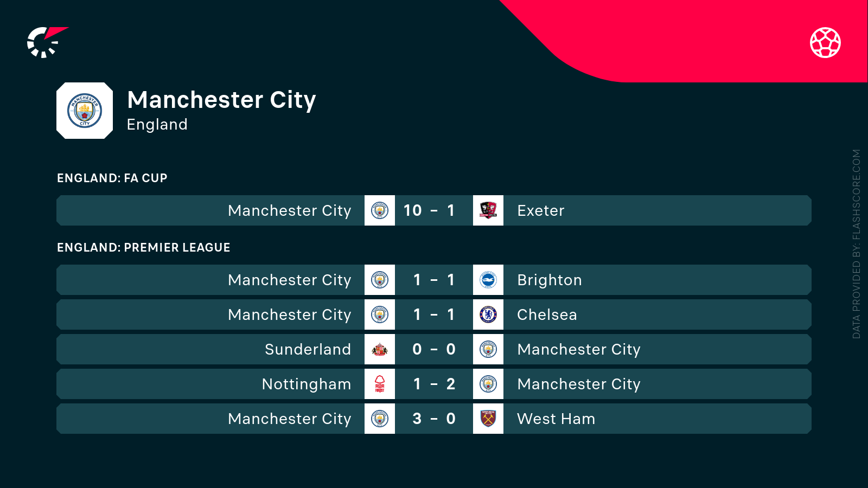Click the football icon at top right
The image size is (868, 488).
point(825,42)
